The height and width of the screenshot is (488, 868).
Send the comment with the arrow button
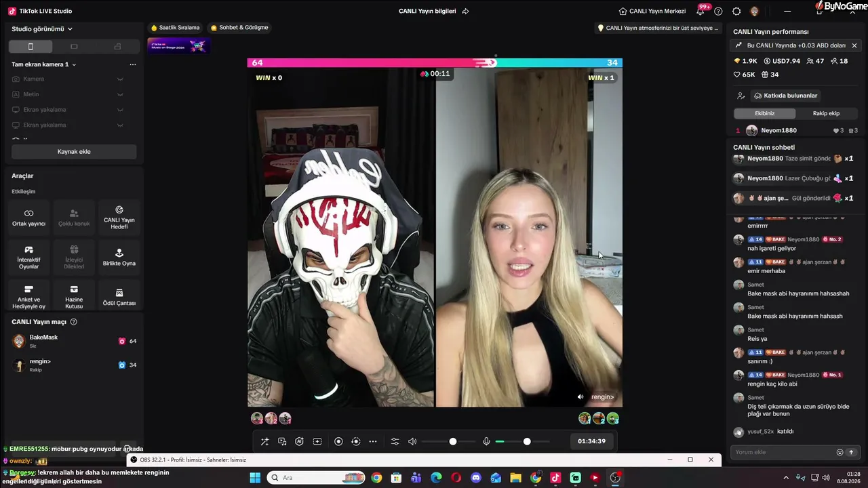coord(851,452)
